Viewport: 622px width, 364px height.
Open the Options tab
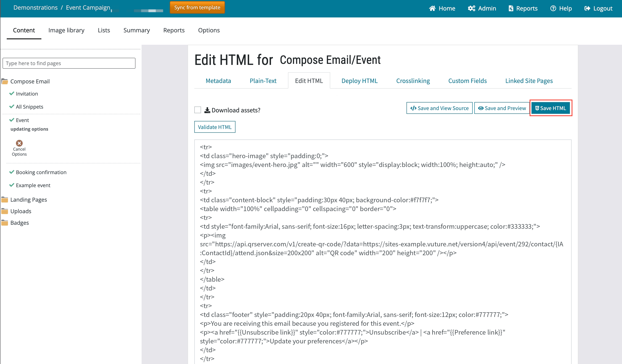[209, 30]
